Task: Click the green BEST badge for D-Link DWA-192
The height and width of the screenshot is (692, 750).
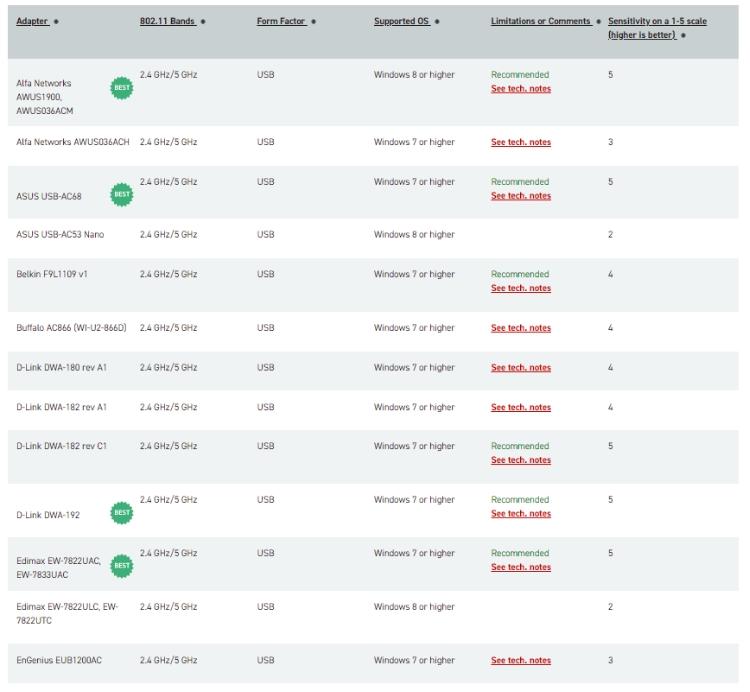Action: coord(121,513)
